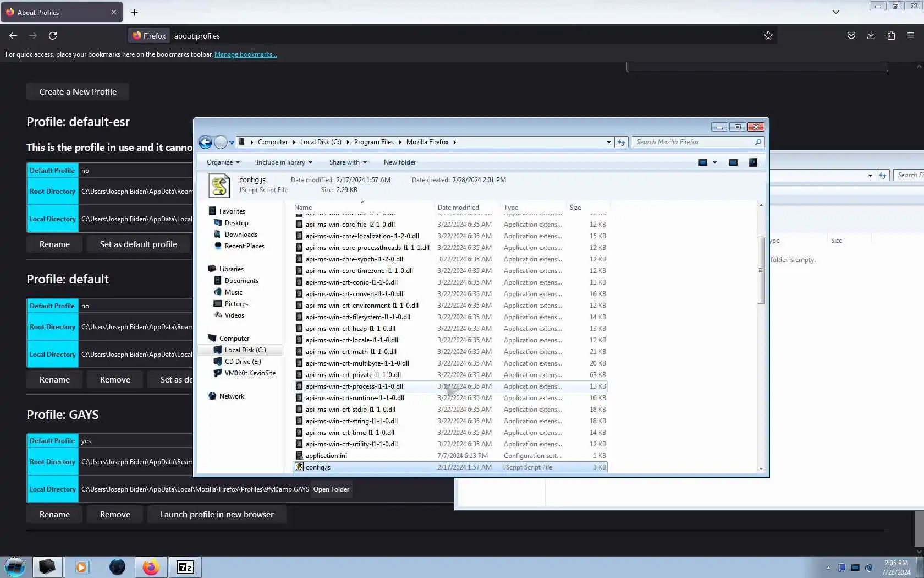Click the Manage bookmarks link
Image resolution: width=924 pixels, height=578 pixels.
(x=246, y=54)
